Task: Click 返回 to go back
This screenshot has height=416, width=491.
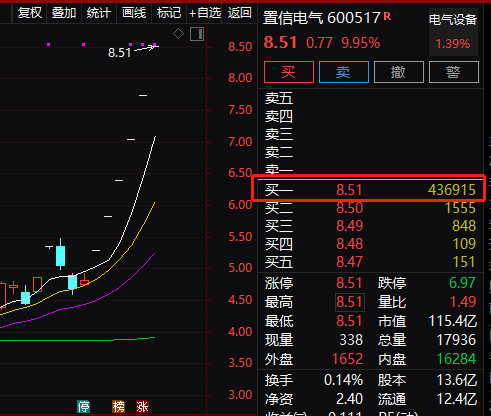Action: (240, 13)
